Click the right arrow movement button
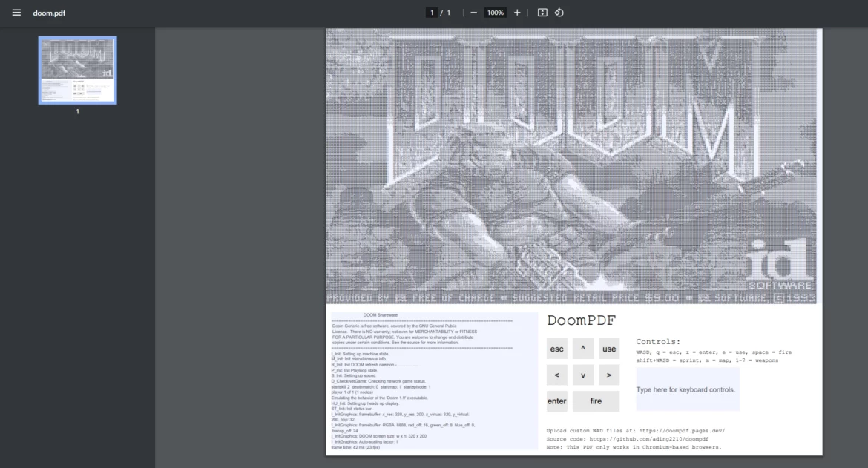868x468 pixels. 608,375
